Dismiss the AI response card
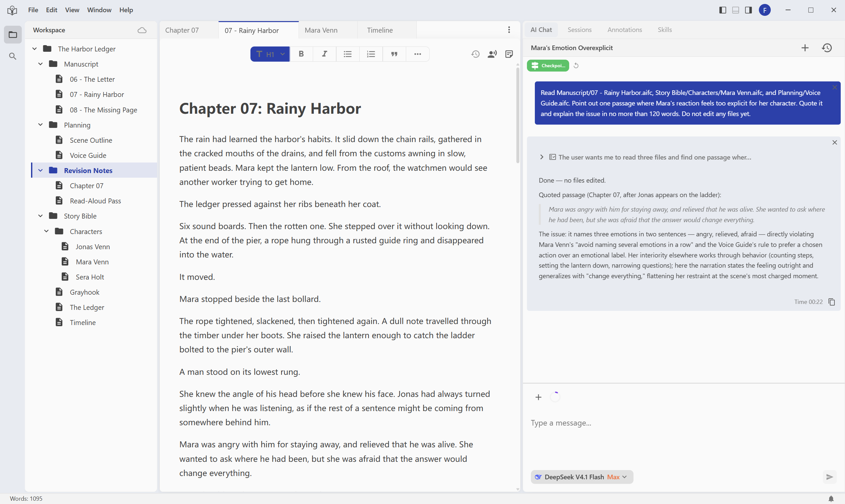Image resolution: width=845 pixels, height=504 pixels. point(834,142)
